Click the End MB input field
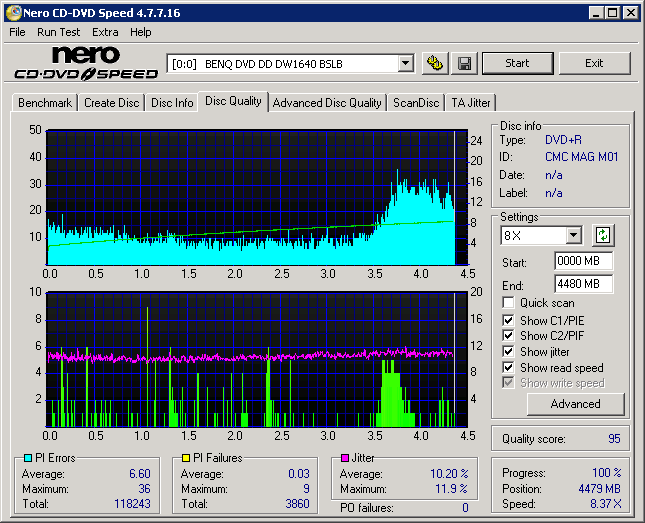The width and height of the screenshot is (645, 523). pyautogui.click(x=583, y=284)
